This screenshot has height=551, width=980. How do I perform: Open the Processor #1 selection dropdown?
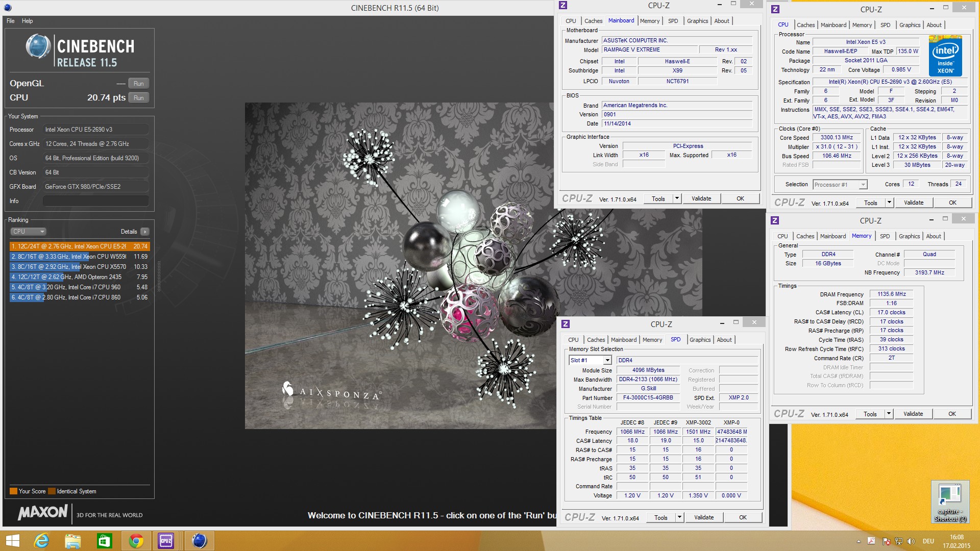tap(840, 185)
